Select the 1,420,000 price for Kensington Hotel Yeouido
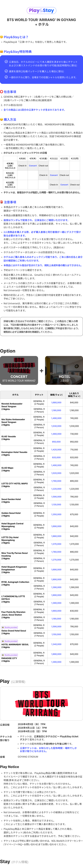The height and width of the screenshot is (868, 83). click(56, 449)
